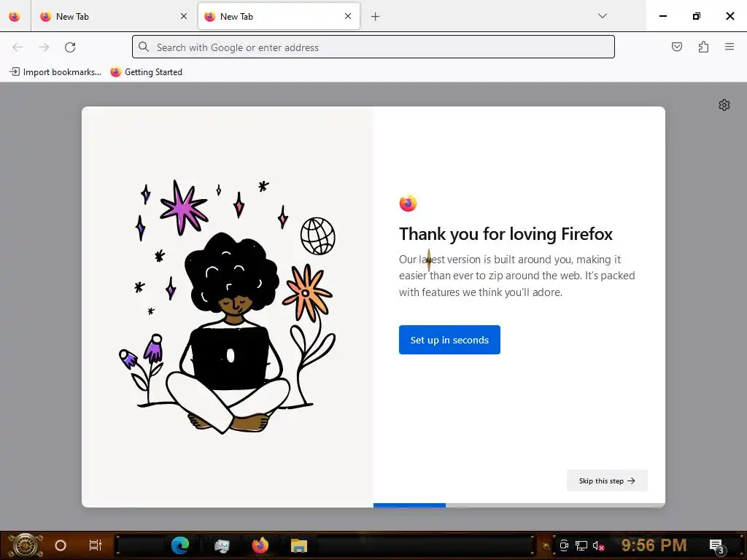Click the Thank you for loving Firefox heading
Viewport: 747px width, 560px height.
[x=506, y=234]
